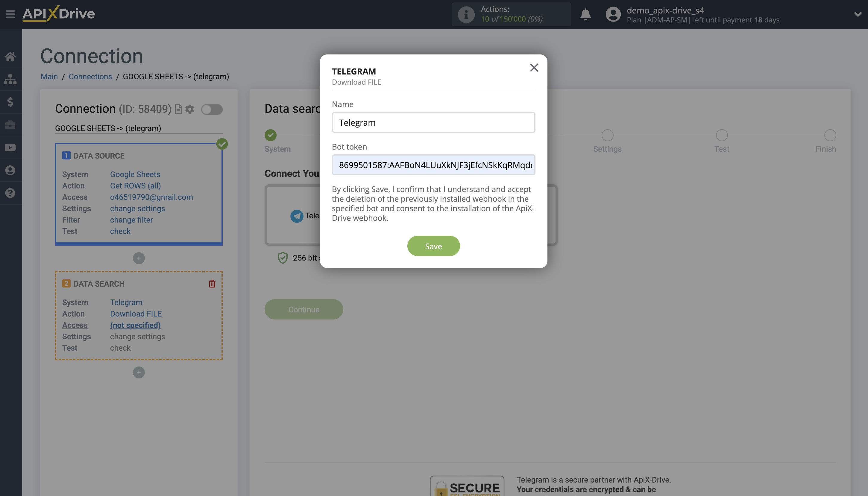Delete Data Search block via trash icon
This screenshot has width=868, height=496.
click(212, 283)
